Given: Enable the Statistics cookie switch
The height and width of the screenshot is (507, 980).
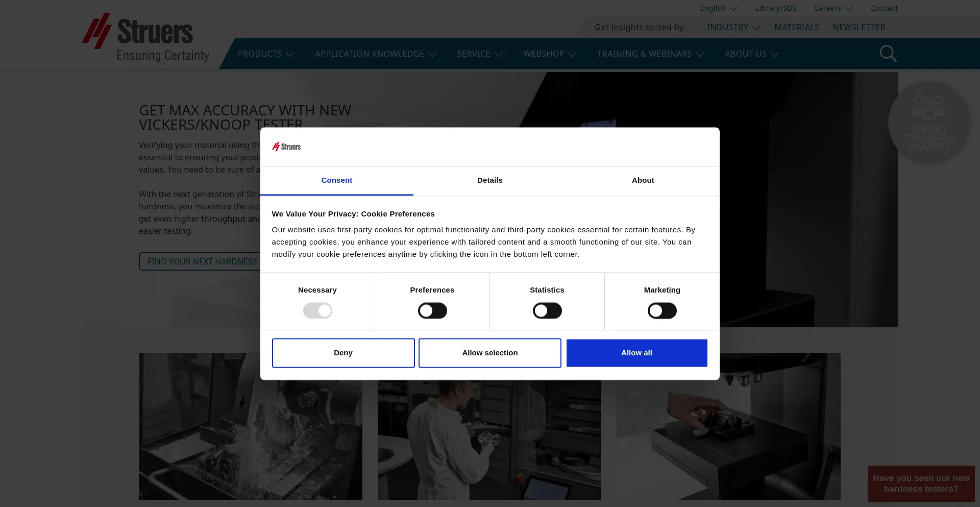Looking at the screenshot, I should (x=547, y=310).
